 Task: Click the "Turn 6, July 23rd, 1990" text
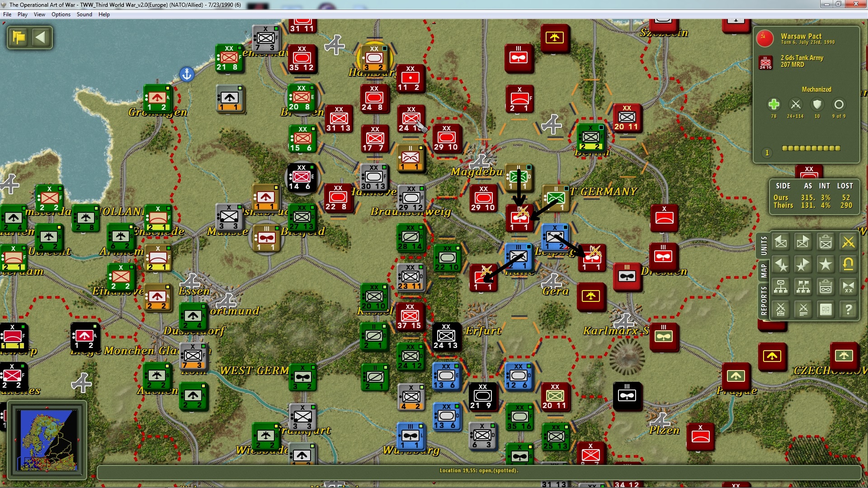[808, 42]
